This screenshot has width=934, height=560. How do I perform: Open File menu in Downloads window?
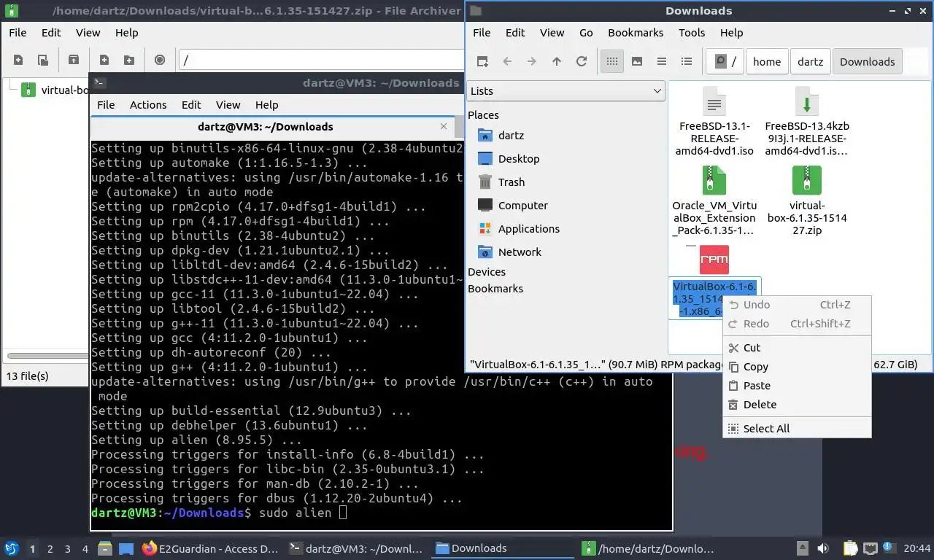(482, 33)
